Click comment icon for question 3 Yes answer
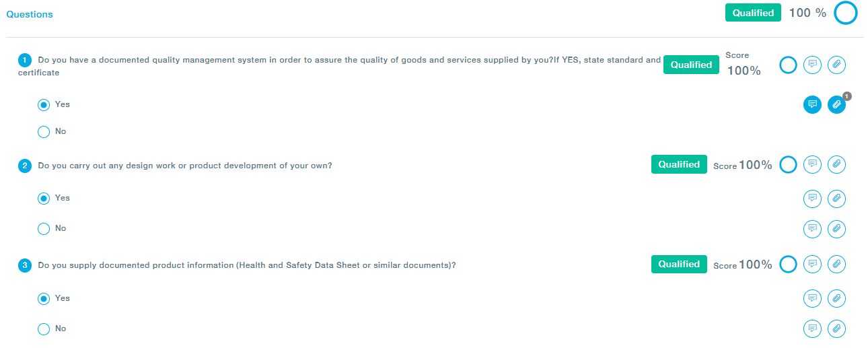Screen dimensions: 868x348 click(812, 298)
